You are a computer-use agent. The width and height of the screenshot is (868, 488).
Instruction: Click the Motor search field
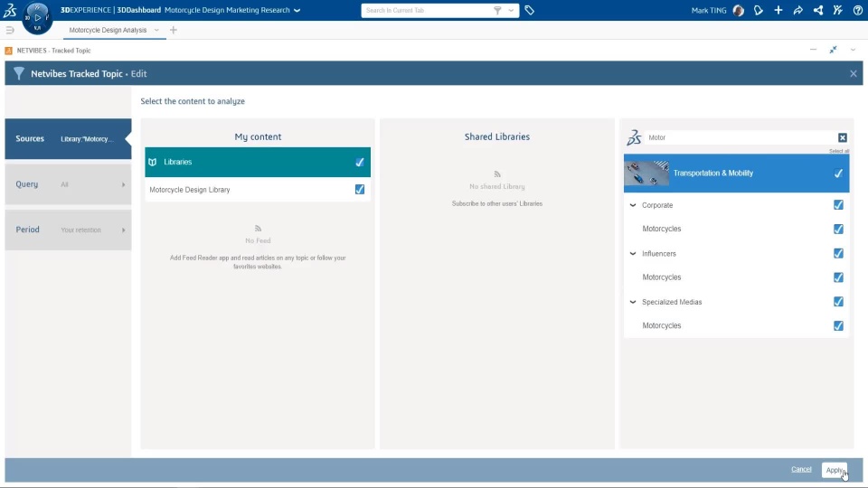click(741, 137)
